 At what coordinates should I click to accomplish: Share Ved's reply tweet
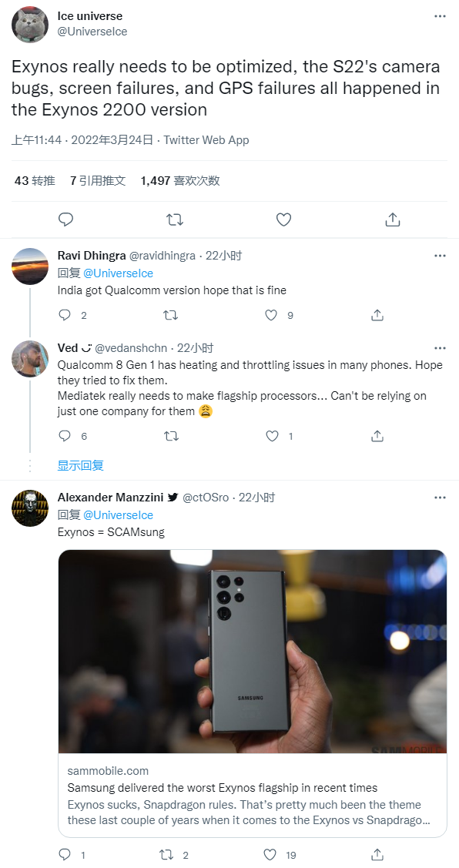pyautogui.click(x=377, y=436)
